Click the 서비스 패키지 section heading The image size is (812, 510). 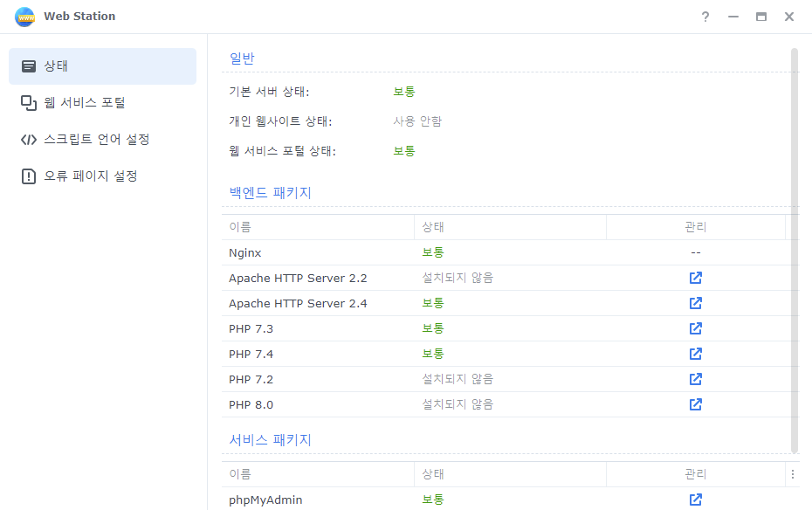pyautogui.click(x=271, y=440)
